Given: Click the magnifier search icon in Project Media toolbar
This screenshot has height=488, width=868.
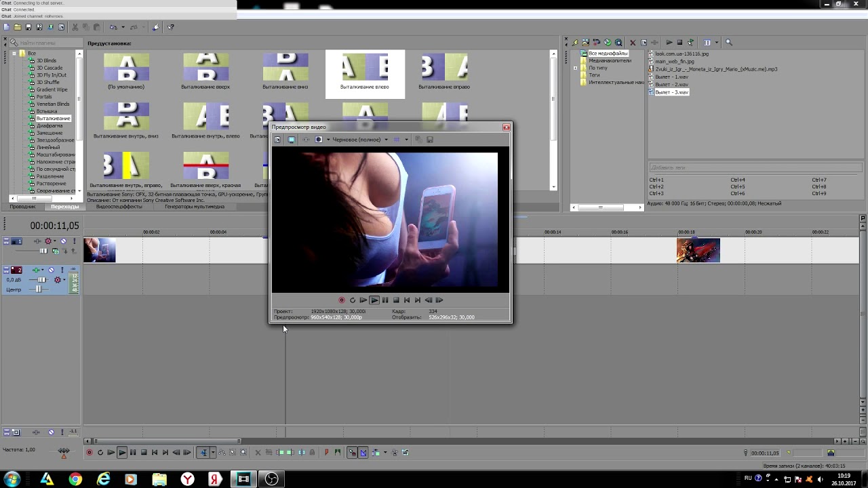Looking at the screenshot, I should click(729, 42).
